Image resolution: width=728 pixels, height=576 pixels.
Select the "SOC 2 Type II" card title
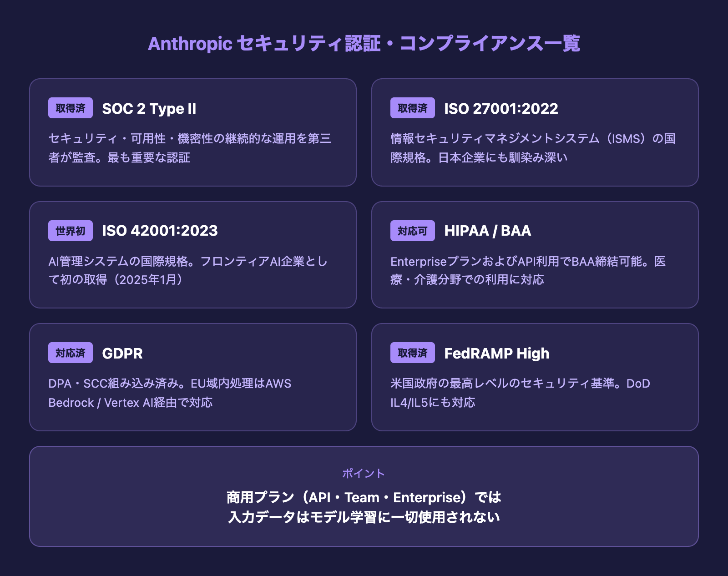tap(149, 108)
